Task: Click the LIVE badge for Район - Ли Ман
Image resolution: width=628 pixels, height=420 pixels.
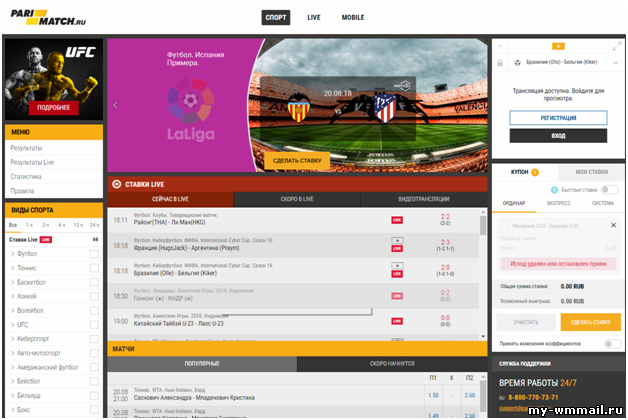Action: 397,220
